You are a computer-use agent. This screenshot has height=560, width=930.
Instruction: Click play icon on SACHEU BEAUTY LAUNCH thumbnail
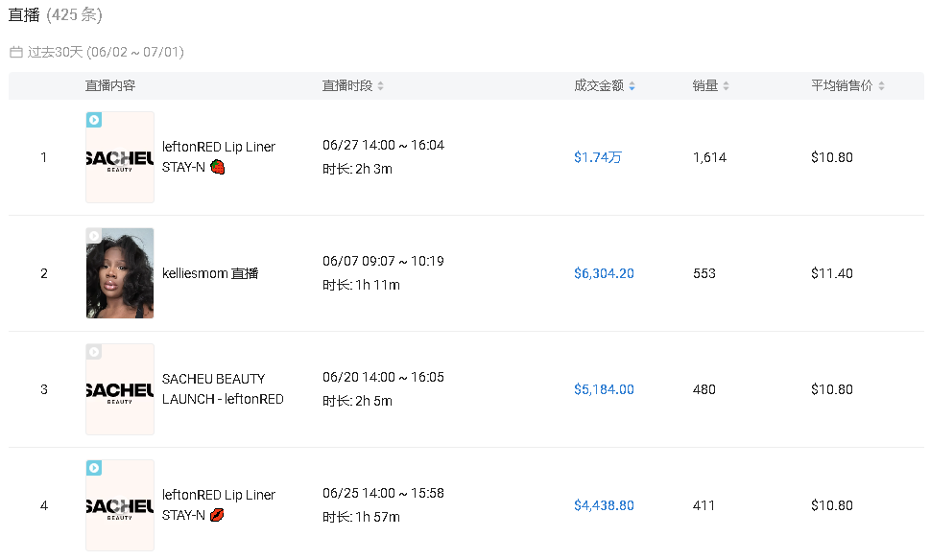(x=94, y=352)
